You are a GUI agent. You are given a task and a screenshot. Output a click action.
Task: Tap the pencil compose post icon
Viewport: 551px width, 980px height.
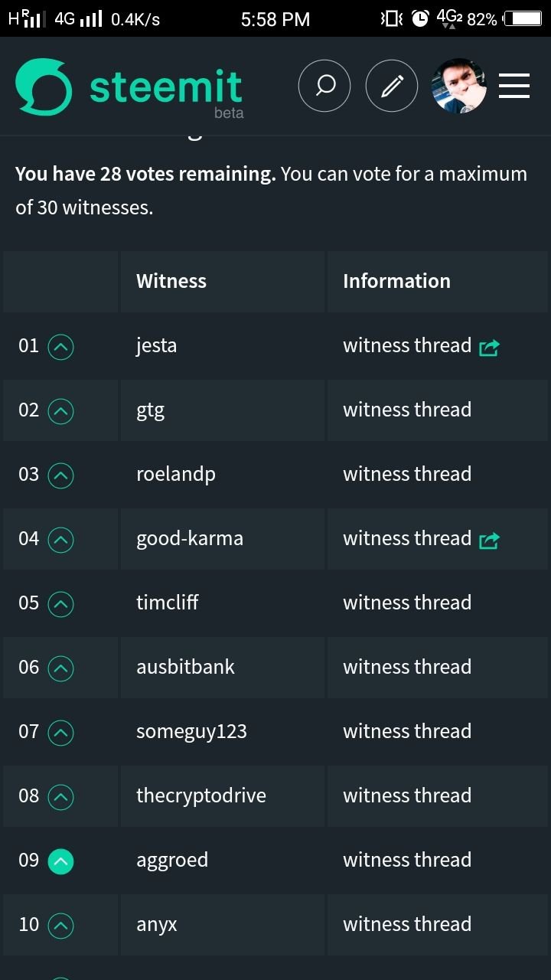(x=392, y=86)
